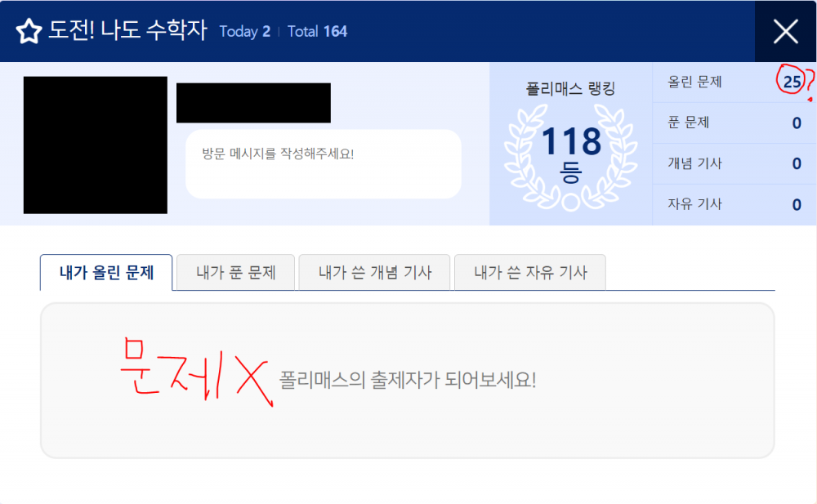Open the 내가 쓴 자유 기사 tab
Image resolution: width=817 pixels, height=504 pixels.
pos(530,273)
